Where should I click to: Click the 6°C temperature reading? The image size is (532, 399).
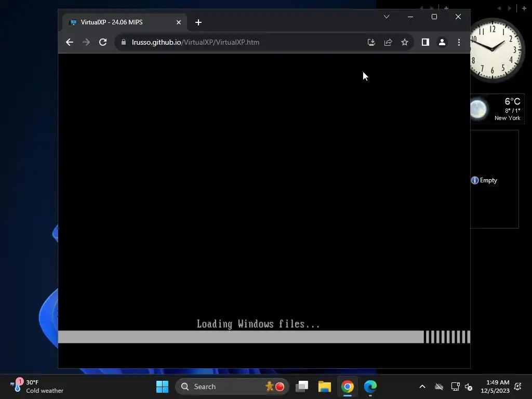[x=512, y=101]
